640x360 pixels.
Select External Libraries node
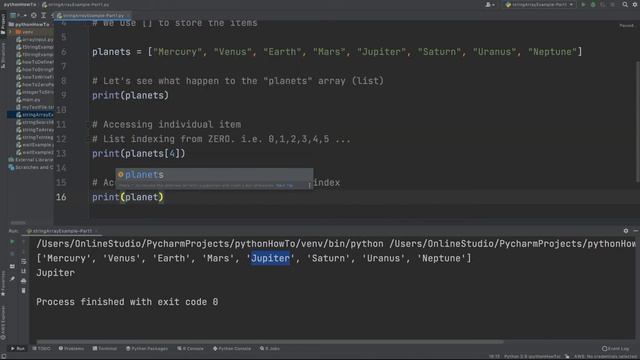(31, 160)
